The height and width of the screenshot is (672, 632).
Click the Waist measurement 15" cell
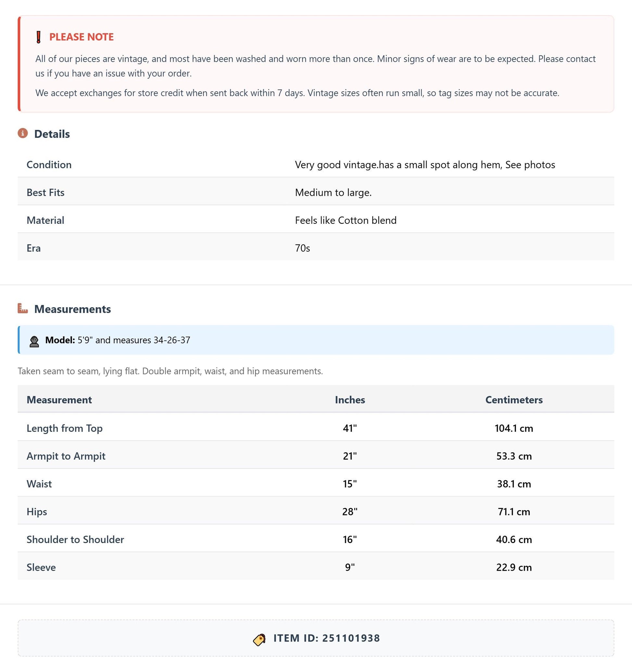pyautogui.click(x=350, y=484)
